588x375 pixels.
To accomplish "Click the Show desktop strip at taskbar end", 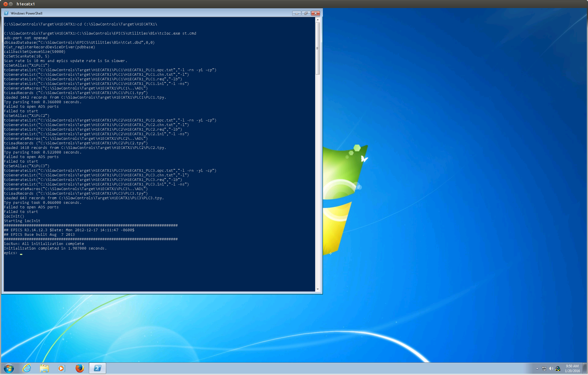I will tap(585, 368).
